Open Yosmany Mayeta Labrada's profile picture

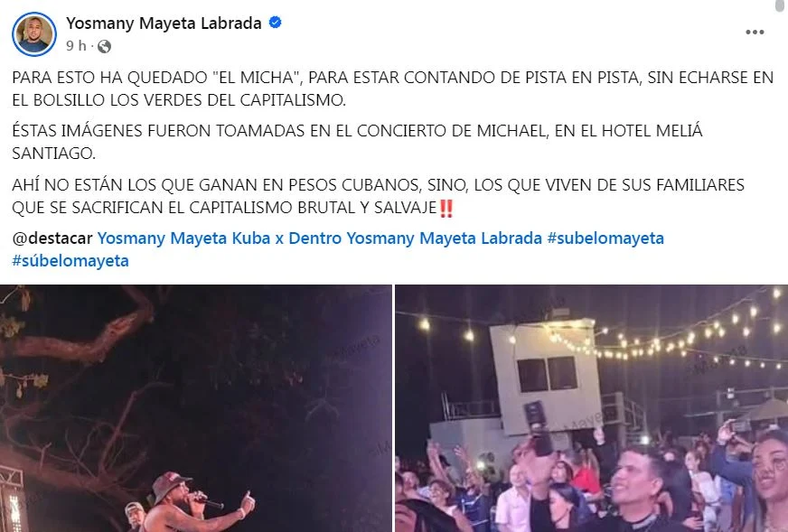tap(34, 34)
